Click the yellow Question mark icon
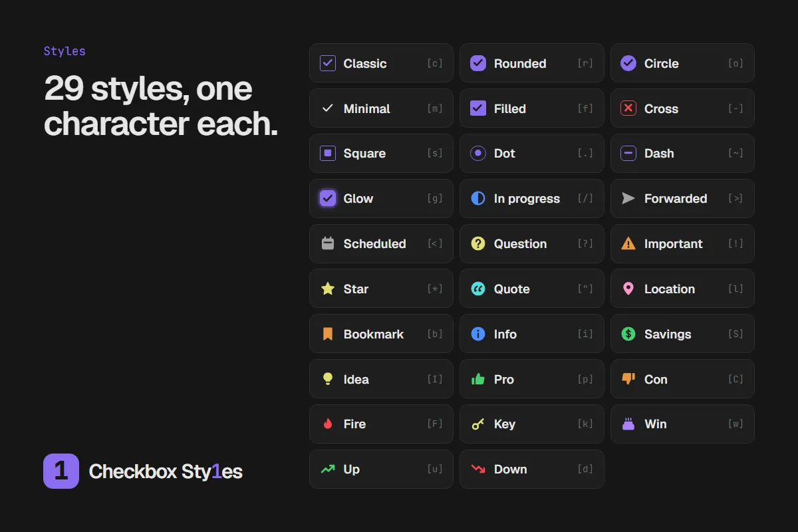Screen dimensions: 798x532 [478, 243]
